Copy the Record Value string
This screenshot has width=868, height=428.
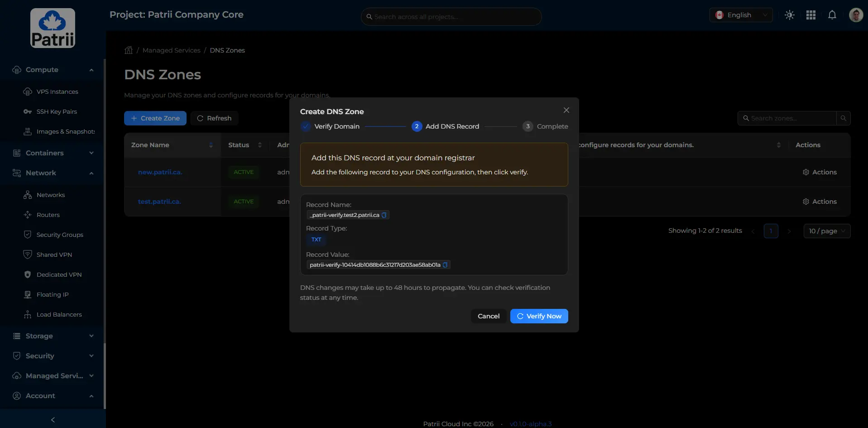coord(445,265)
